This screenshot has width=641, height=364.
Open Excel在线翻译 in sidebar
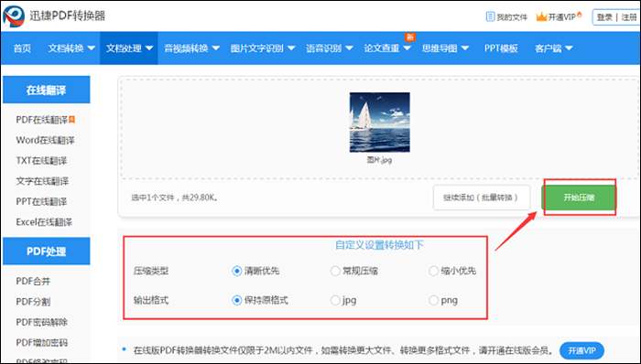pyautogui.click(x=44, y=222)
